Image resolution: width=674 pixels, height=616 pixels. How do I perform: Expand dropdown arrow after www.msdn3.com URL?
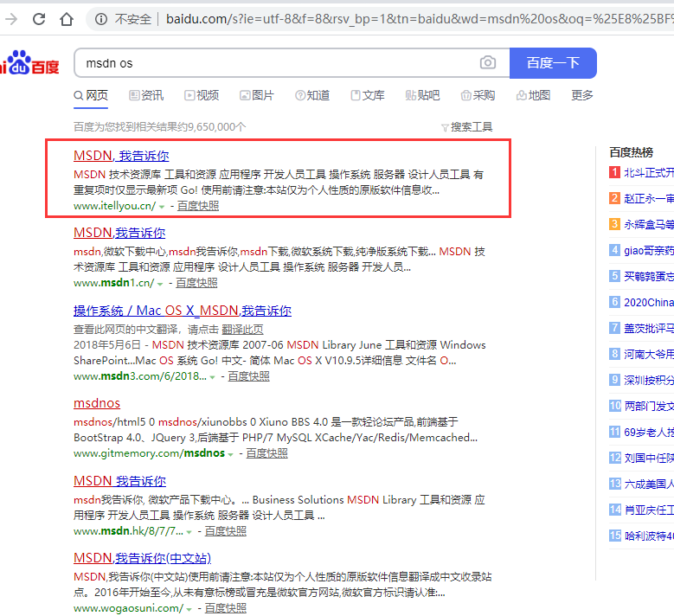212,377
